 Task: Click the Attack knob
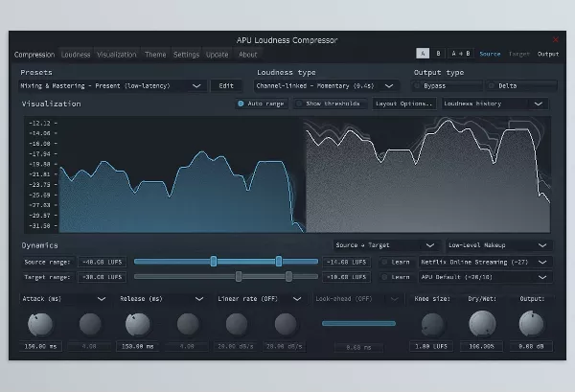[x=40, y=325]
